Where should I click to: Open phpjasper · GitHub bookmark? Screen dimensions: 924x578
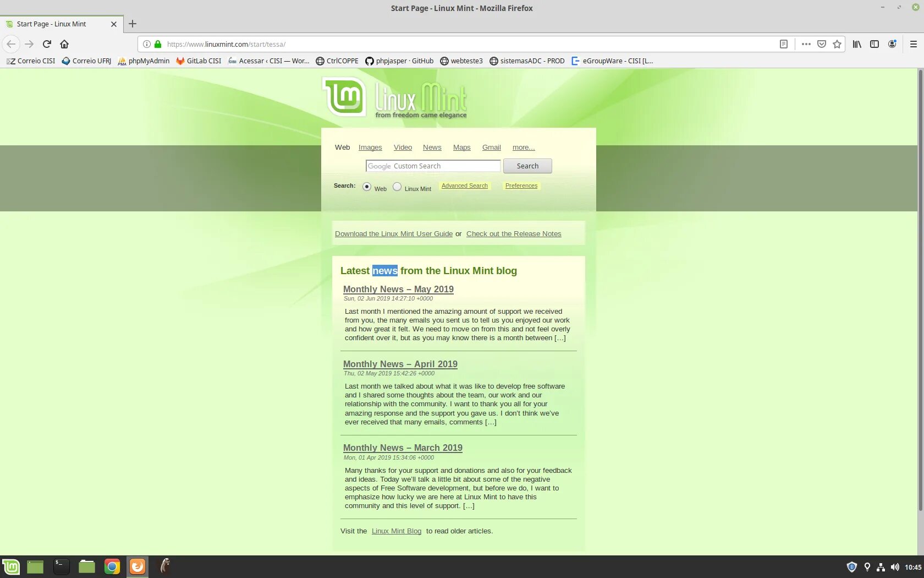(x=399, y=61)
